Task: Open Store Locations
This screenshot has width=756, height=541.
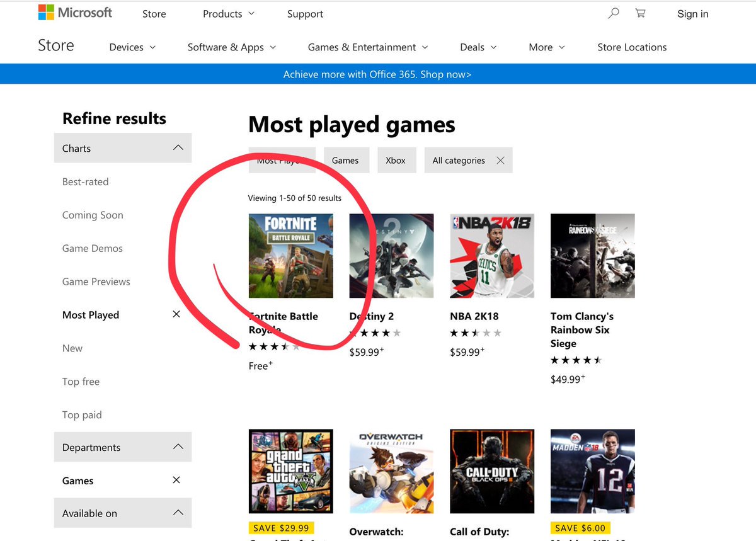Action: pyautogui.click(x=632, y=47)
